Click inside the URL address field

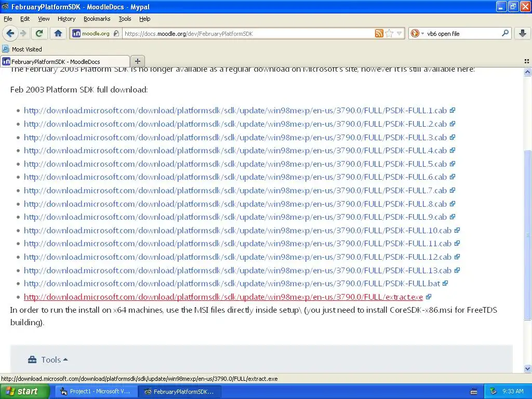(248, 34)
